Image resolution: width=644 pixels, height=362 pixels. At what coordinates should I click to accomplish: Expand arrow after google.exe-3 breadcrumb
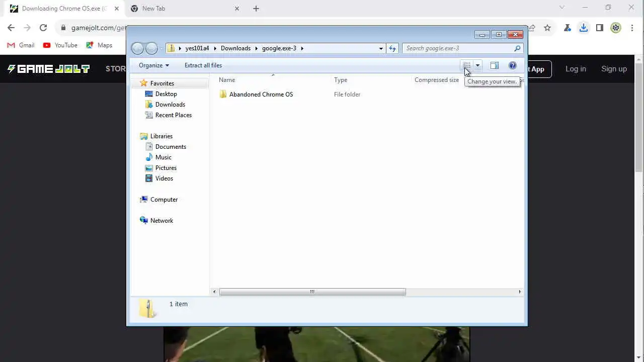[x=302, y=48]
